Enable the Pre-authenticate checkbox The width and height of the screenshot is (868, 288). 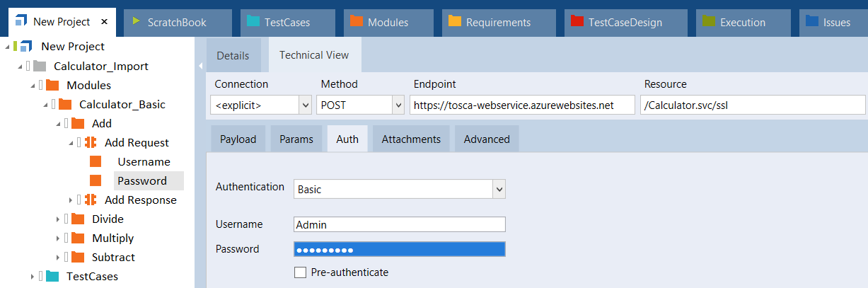coord(300,272)
